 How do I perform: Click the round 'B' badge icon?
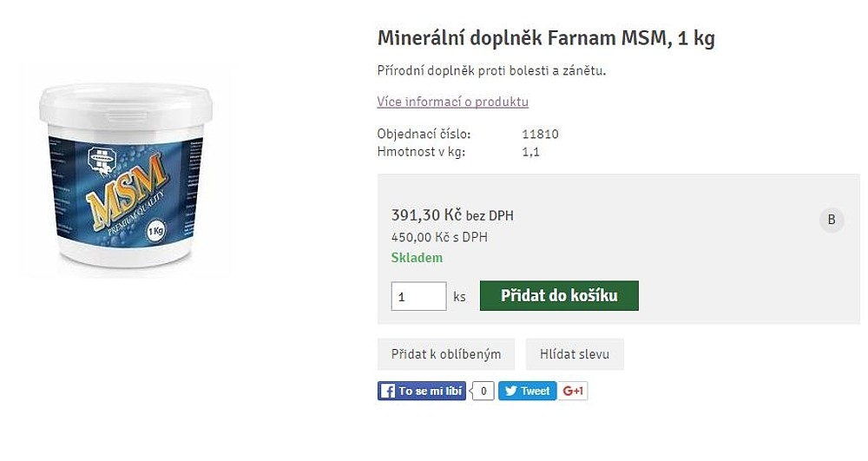[x=831, y=220]
